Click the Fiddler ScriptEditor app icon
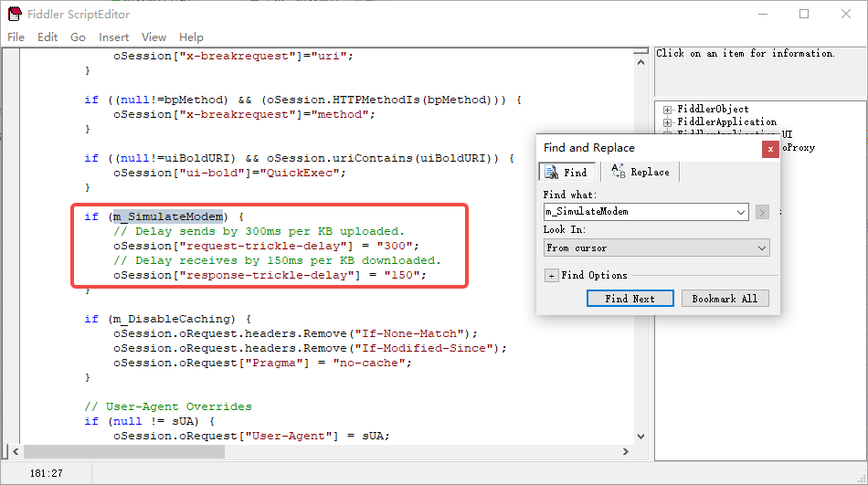Image resolution: width=868 pixels, height=485 pixels. 15,14
